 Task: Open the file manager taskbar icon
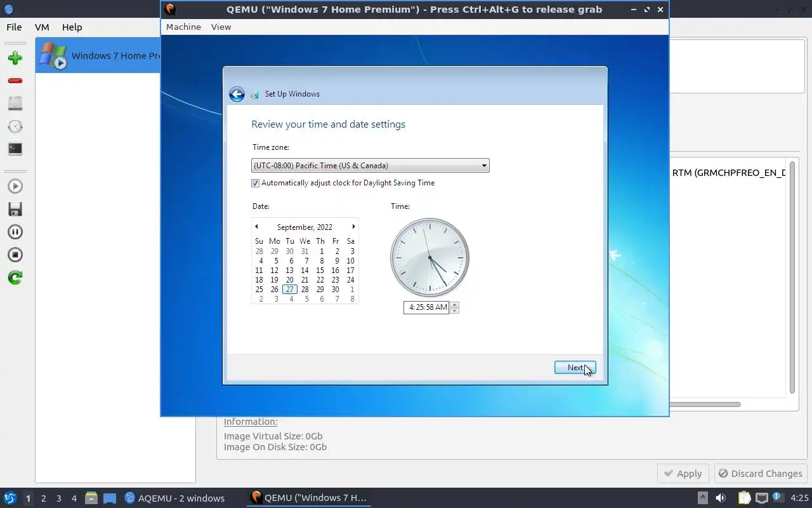point(91,498)
